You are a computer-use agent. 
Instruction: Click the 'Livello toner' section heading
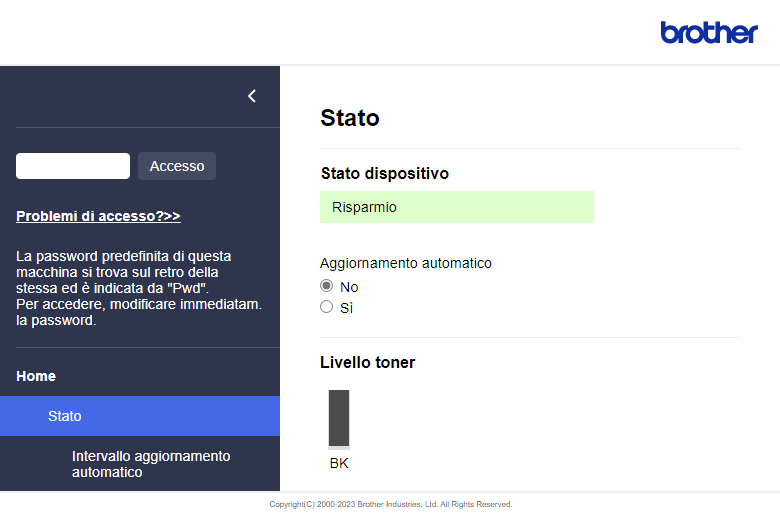click(x=367, y=362)
